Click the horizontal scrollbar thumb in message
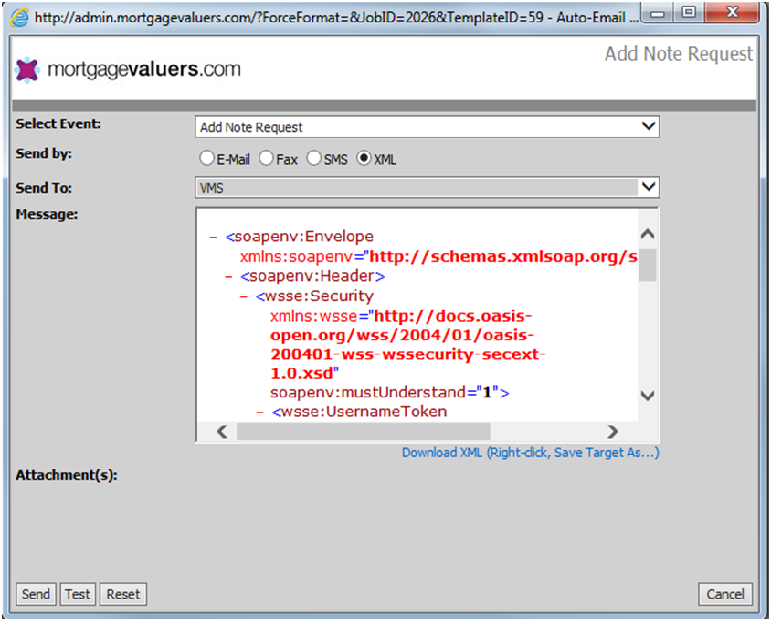Screen dimensions: 771x621 [x=363, y=432]
